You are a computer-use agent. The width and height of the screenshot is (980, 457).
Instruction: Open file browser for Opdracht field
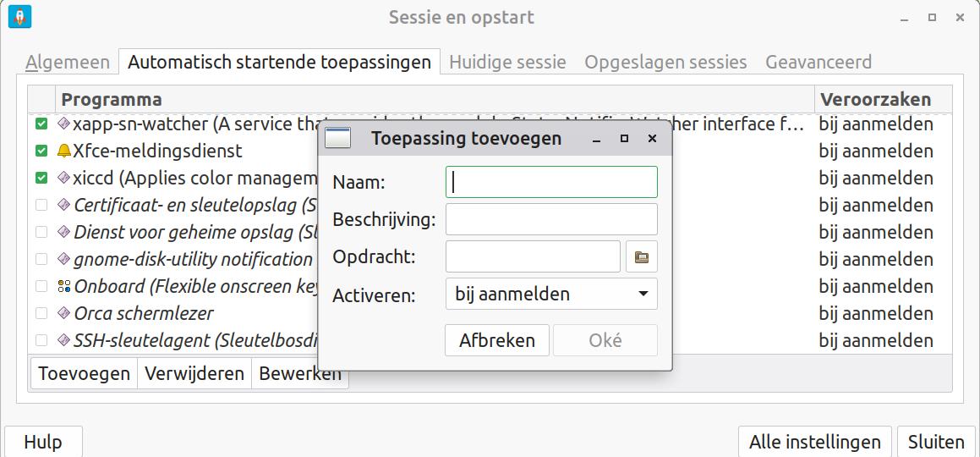(x=641, y=257)
